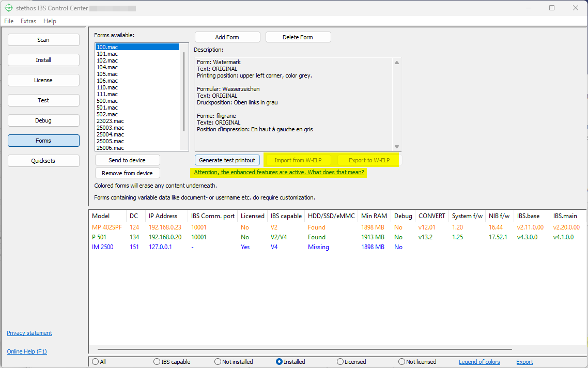Click the Scan sidebar button
588x368 pixels.
pos(43,40)
